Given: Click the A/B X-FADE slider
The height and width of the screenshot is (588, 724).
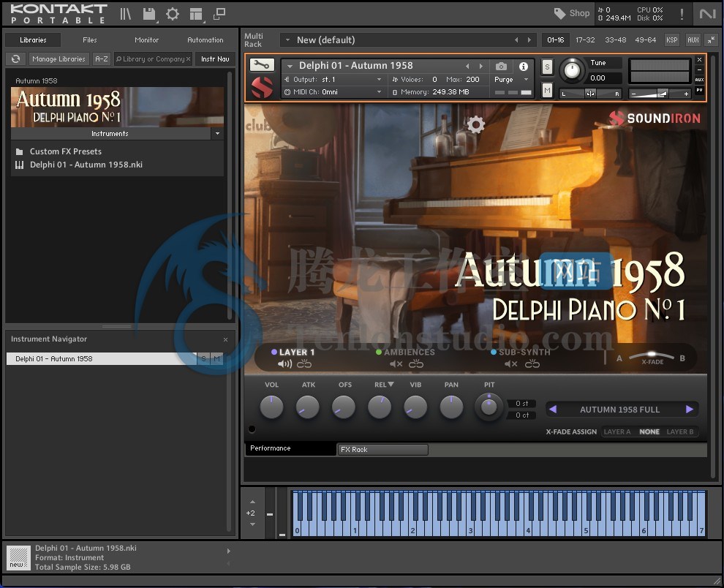Looking at the screenshot, I should [x=651, y=357].
